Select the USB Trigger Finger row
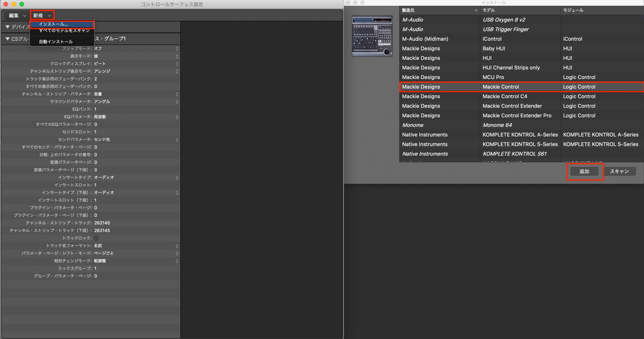This screenshot has height=339, width=644. tap(521, 29)
